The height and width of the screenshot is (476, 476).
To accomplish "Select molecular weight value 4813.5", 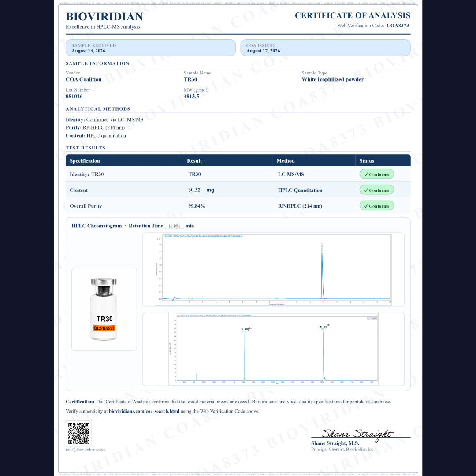I will coord(191,97).
